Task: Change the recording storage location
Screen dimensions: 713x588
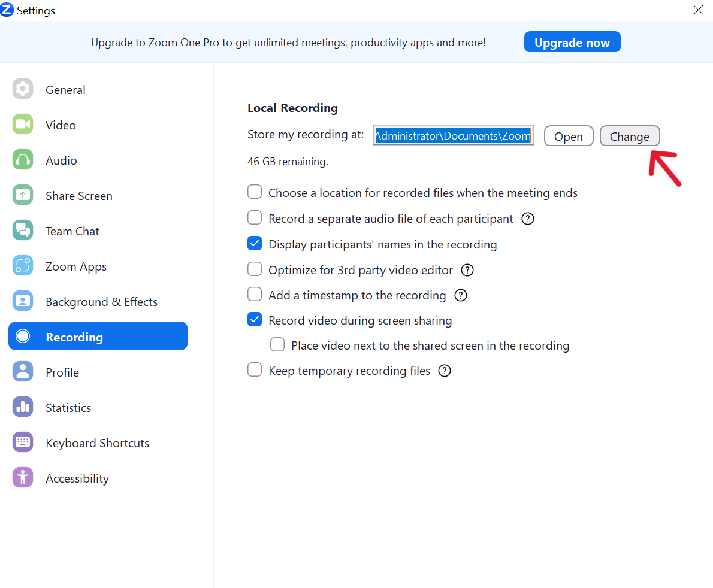Action: (630, 136)
